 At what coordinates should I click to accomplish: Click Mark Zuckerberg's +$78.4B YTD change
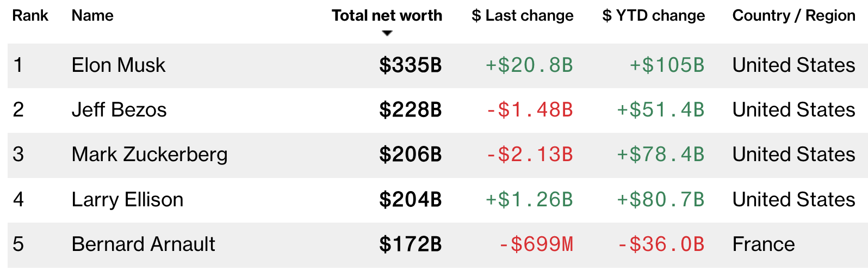(x=660, y=155)
